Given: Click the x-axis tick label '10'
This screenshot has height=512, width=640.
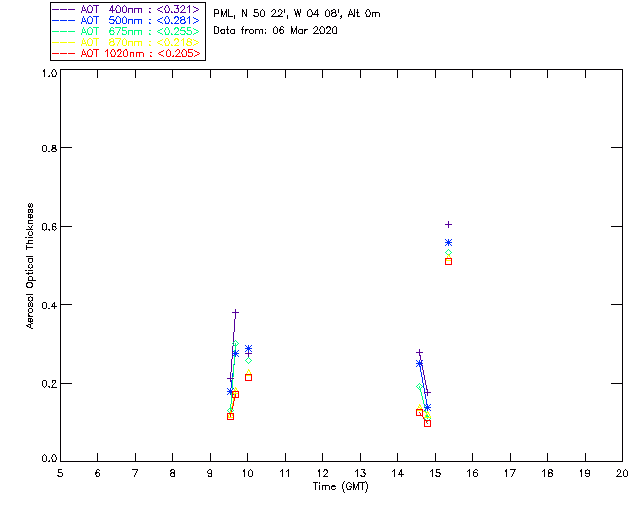Looking at the screenshot, I should coord(247,473).
